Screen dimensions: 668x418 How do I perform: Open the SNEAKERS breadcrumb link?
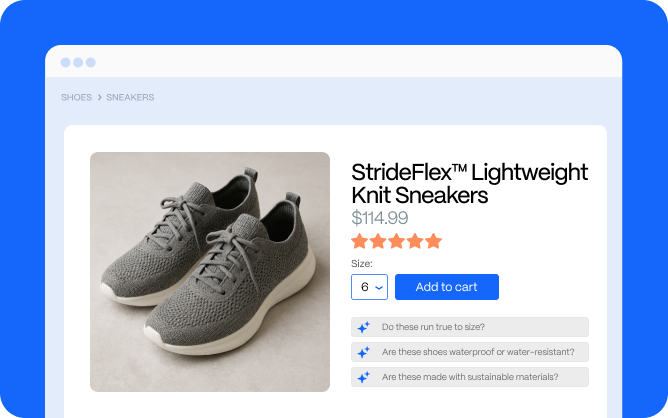[130, 97]
